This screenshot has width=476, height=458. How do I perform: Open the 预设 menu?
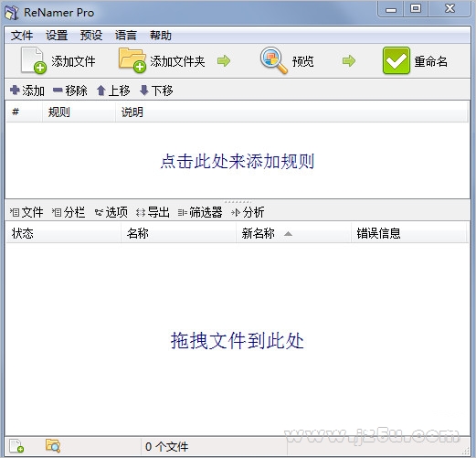tap(91, 36)
